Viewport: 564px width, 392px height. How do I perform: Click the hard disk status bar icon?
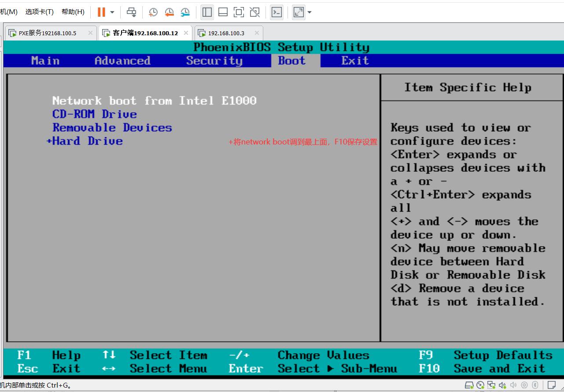coord(469,385)
